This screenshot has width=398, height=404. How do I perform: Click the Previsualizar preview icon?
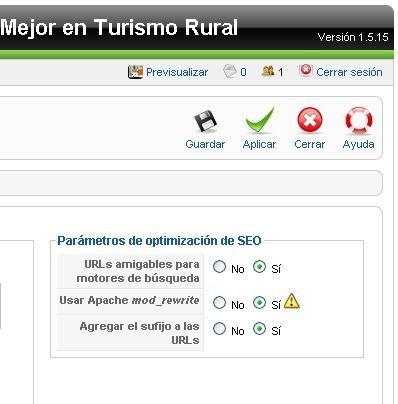[x=135, y=72]
